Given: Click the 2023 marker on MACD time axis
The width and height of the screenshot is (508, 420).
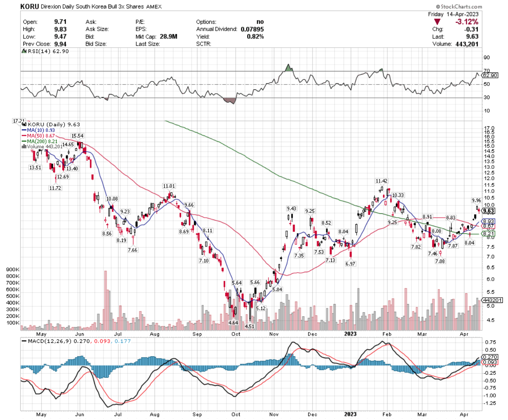Looking at the screenshot, I should click(350, 414).
